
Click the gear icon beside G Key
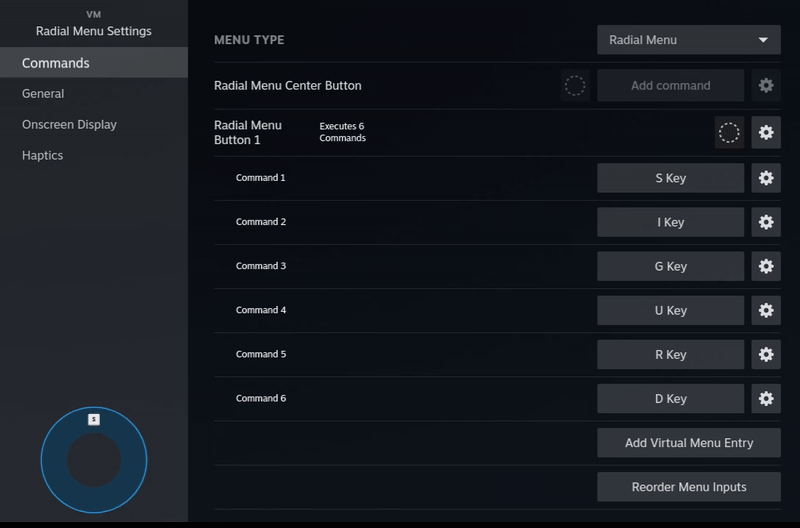[766, 266]
